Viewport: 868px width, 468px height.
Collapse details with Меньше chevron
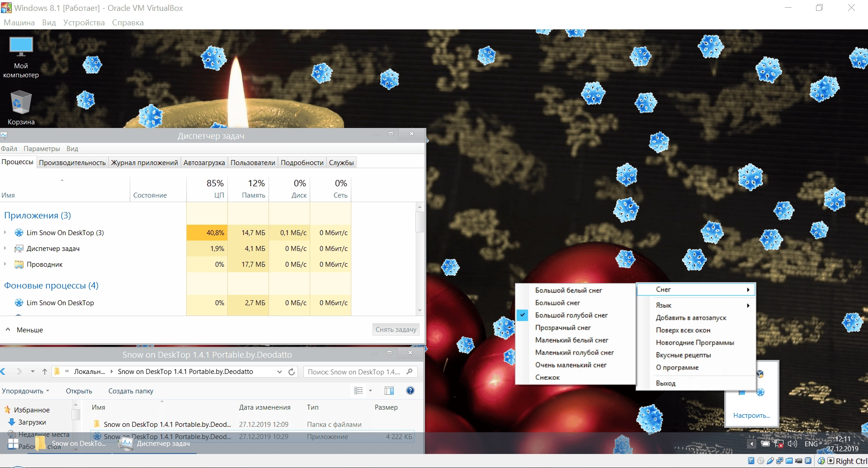8,330
